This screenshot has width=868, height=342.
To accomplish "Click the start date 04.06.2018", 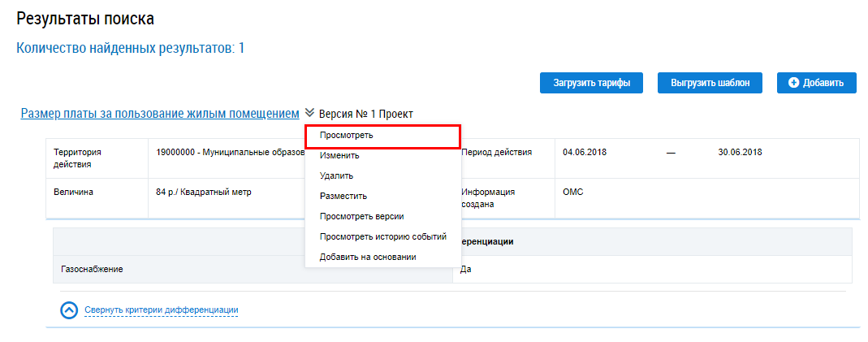I will [x=585, y=153].
